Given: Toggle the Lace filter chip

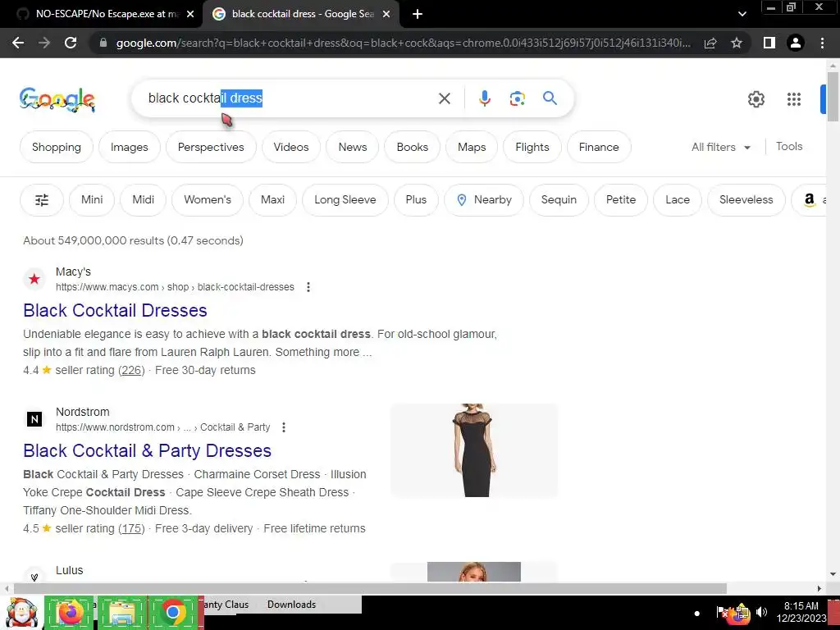Looking at the screenshot, I should coord(678,200).
